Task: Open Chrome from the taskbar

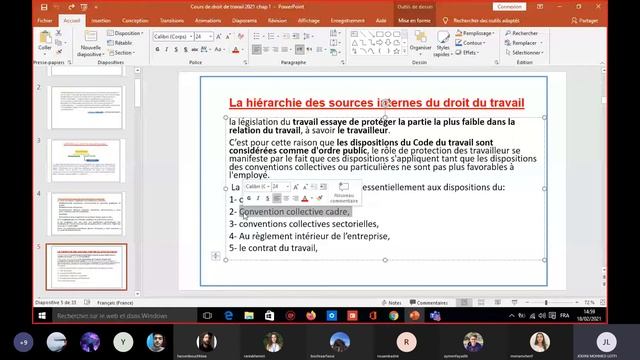Action: [393, 316]
